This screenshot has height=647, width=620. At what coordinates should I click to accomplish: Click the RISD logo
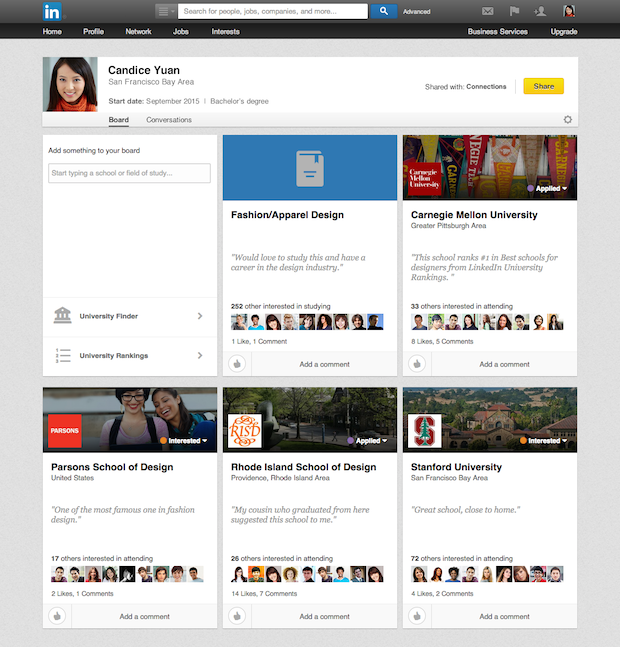(245, 431)
